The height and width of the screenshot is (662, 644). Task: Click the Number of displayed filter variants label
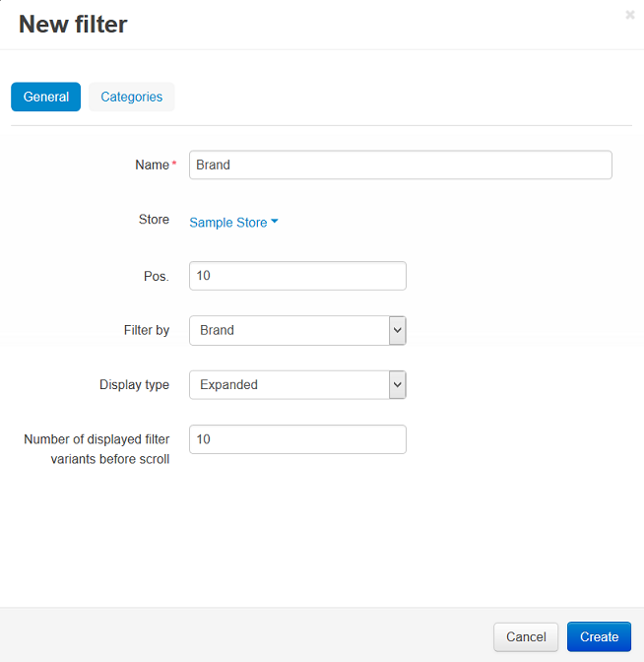click(97, 449)
